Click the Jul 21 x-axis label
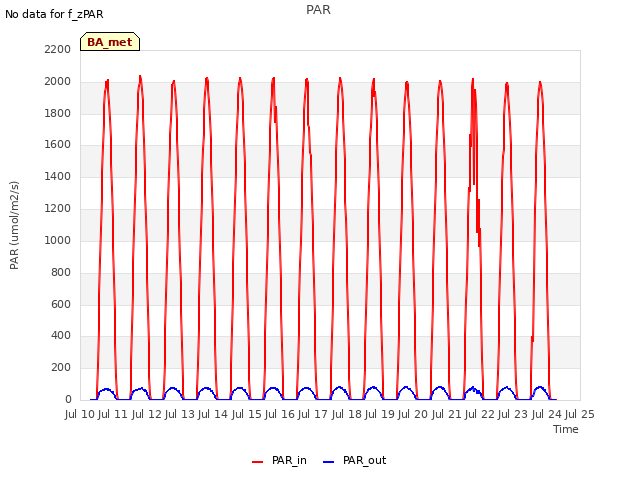 [x=447, y=414]
